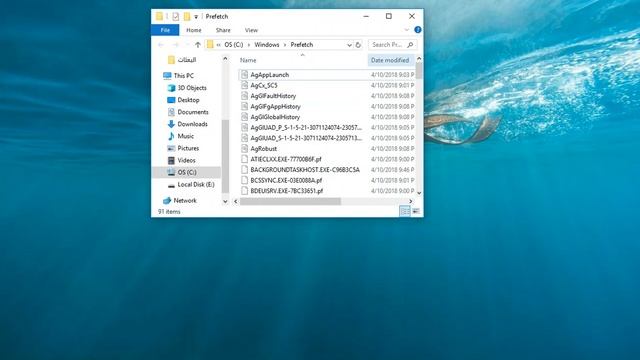Select the AgGlGlobalHistory file
This screenshot has height=360, width=640.
[x=275, y=117]
